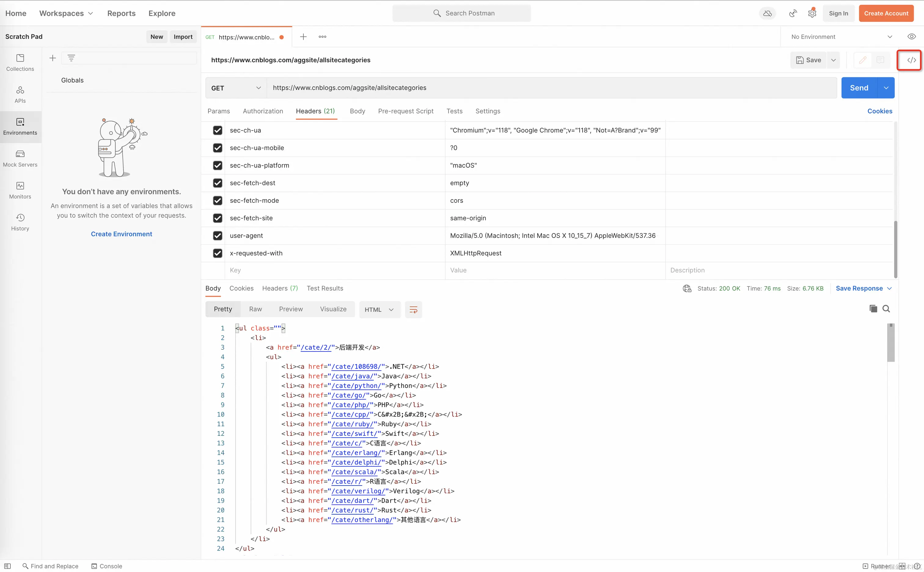Screen dimensions: 924x572
Task: Click the environment quick look eye icon
Action: point(911,37)
